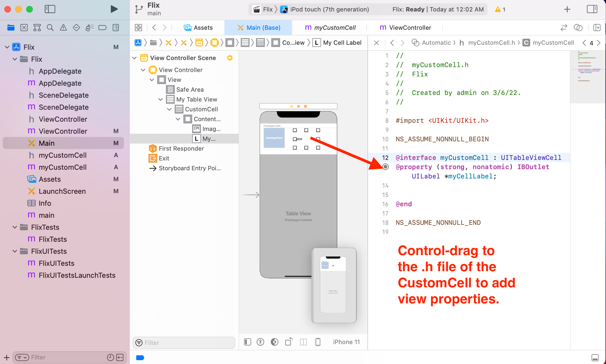Open the Test navigator diamond icon
This screenshot has height=364, width=606.
(76, 28)
